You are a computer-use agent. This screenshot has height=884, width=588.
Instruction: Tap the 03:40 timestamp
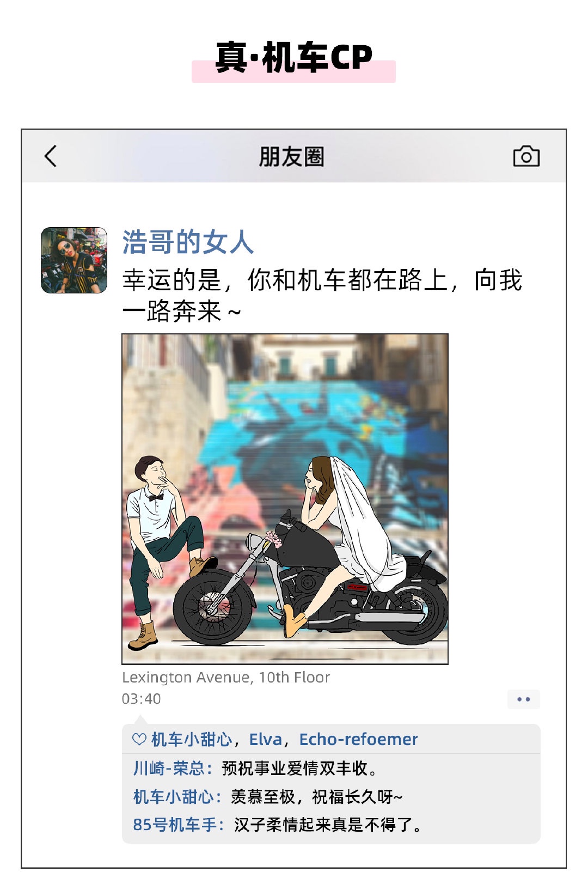142,699
